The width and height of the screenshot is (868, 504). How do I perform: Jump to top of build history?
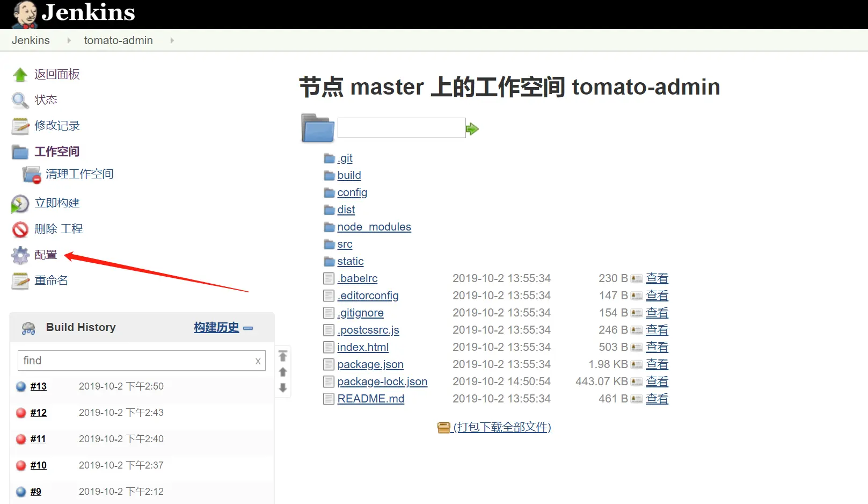click(283, 356)
